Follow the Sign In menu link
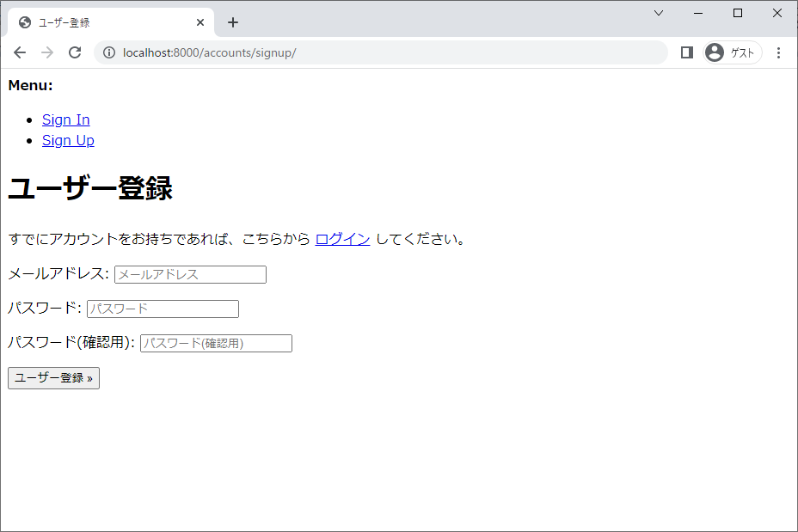 point(66,119)
